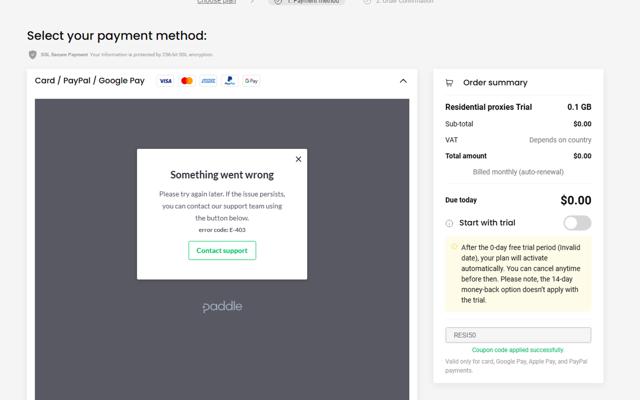Click the Visa card icon
Viewport: 640px width, 400px height.
click(x=165, y=81)
